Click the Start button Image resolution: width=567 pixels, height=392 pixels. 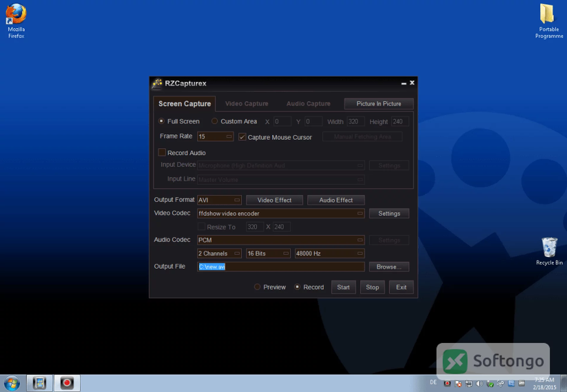(343, 287)
